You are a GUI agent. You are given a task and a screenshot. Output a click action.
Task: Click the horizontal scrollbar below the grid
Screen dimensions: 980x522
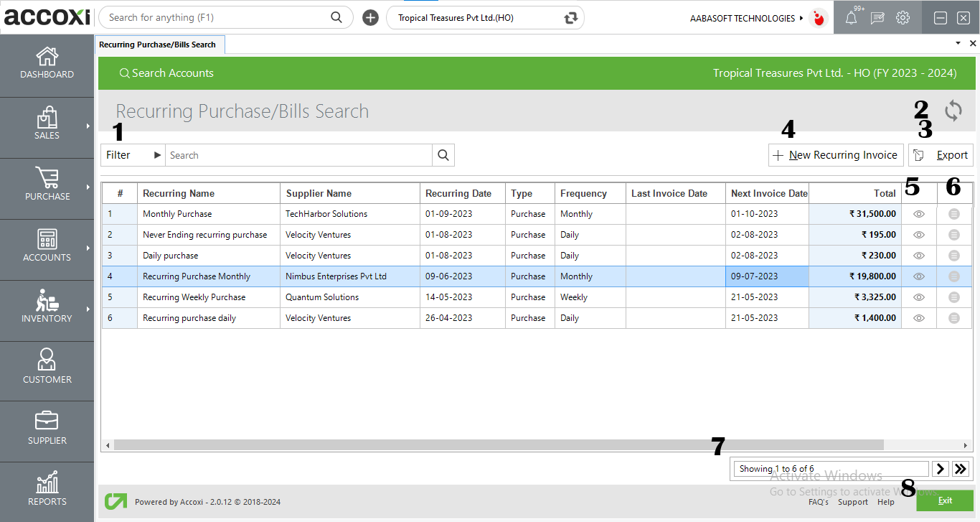click(x=502, y=444)
